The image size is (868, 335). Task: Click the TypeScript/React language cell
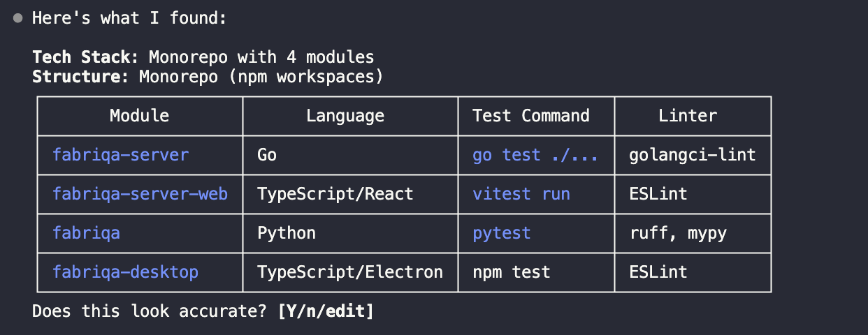335,193
